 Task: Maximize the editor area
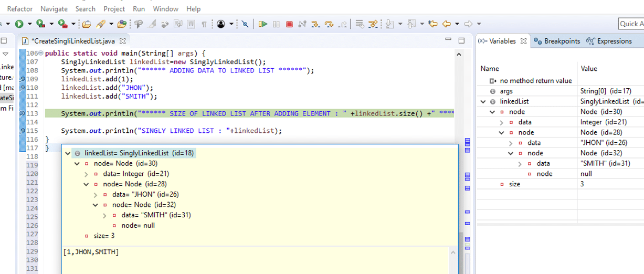tap(461, 40)
